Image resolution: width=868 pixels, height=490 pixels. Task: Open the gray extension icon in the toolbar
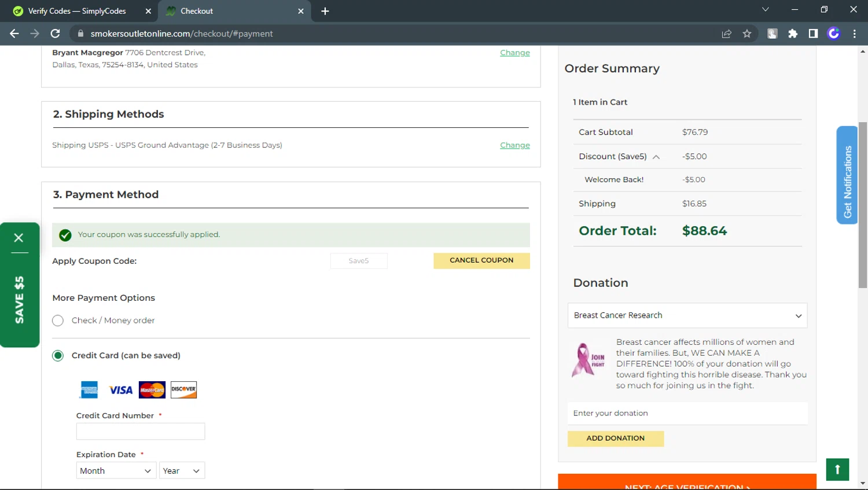tap(772, 34)
